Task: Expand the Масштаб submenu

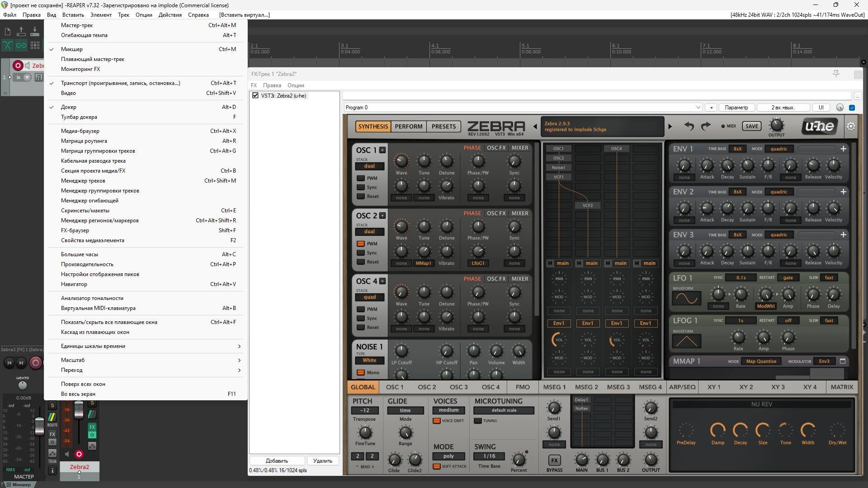Action: (146, 360)
